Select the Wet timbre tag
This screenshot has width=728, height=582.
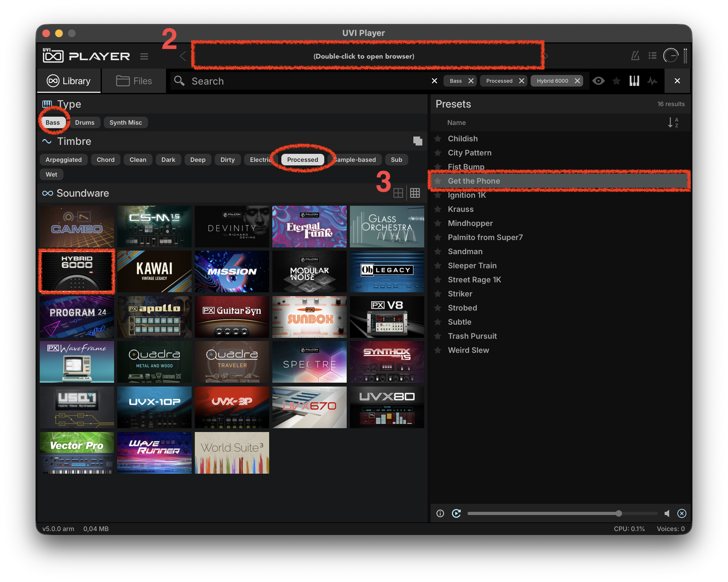click(51, 175)
